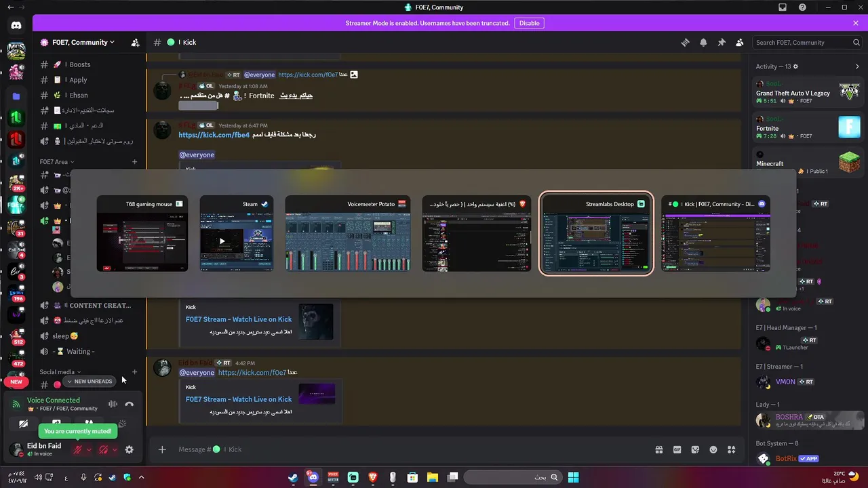This screenshot has width=868, height=488.
Task: Open help question mark icon
Action: click(803, 7)
